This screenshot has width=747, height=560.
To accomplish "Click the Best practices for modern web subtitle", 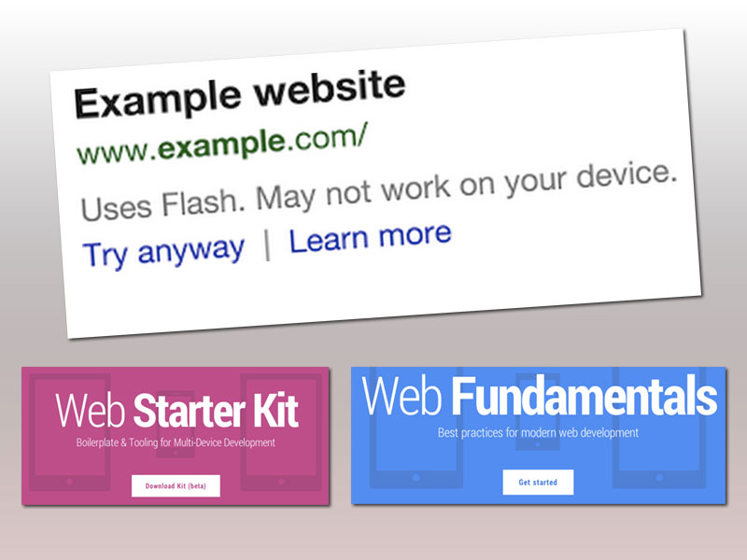I will tap(538, 432).
